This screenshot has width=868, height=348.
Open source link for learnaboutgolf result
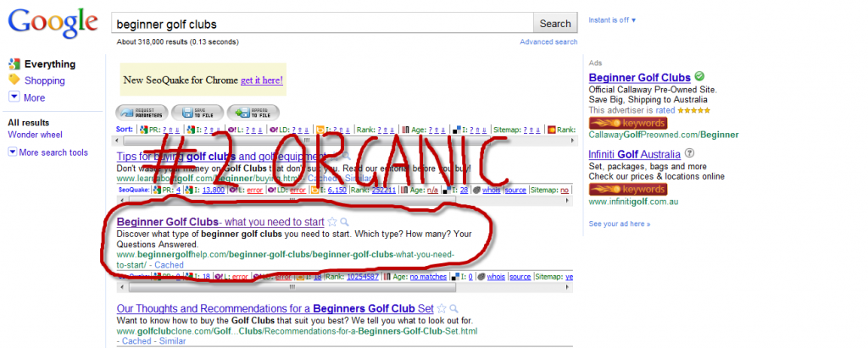click(x=515, y=190)
